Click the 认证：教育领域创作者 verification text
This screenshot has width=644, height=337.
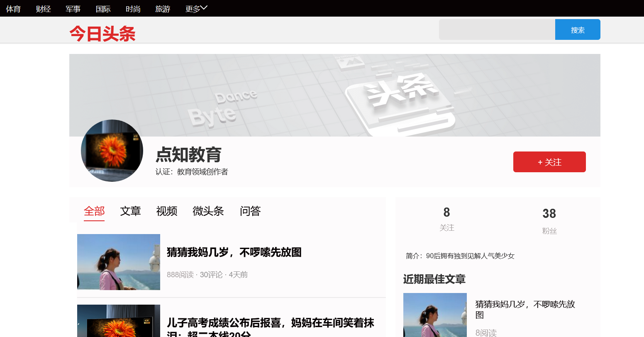(192, 172)
